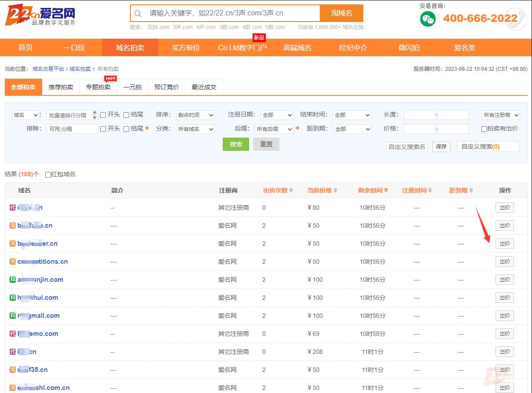Click the green WeChat icon

(x=427, y=18)
